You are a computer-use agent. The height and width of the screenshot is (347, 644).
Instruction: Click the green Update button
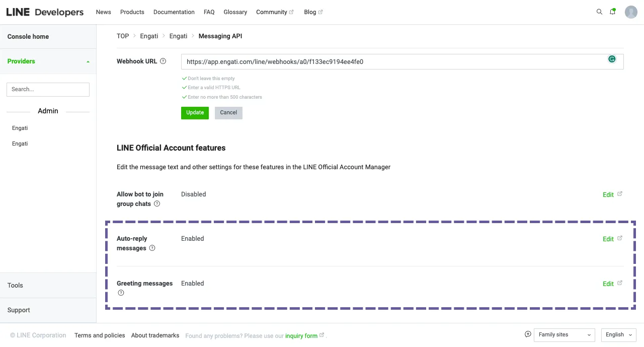tap(195, 113)
